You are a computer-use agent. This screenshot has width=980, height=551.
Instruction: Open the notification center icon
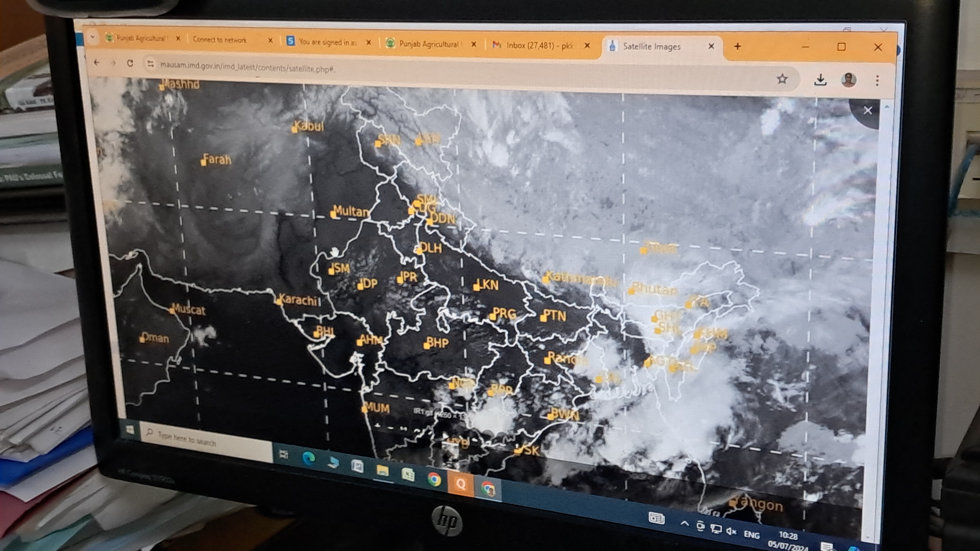[827, 547]
